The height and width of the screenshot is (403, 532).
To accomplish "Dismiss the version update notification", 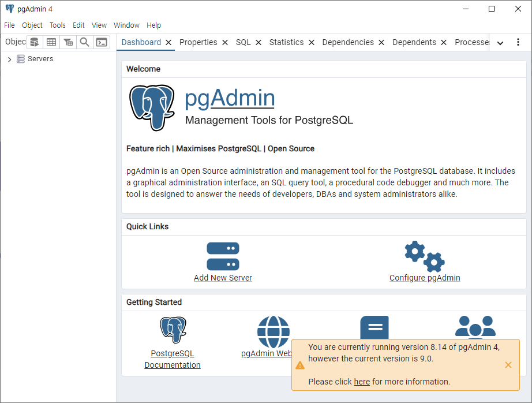I will coord(508,365).
